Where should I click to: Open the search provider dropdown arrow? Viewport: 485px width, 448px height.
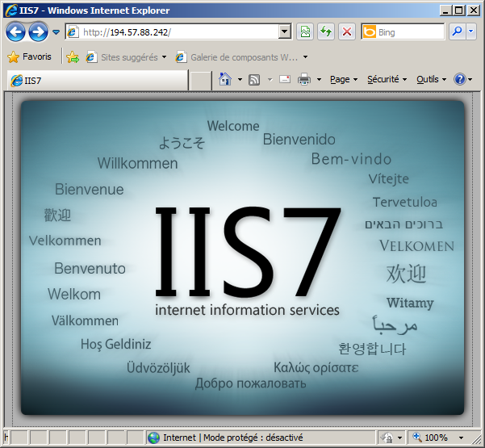[471, 32]
